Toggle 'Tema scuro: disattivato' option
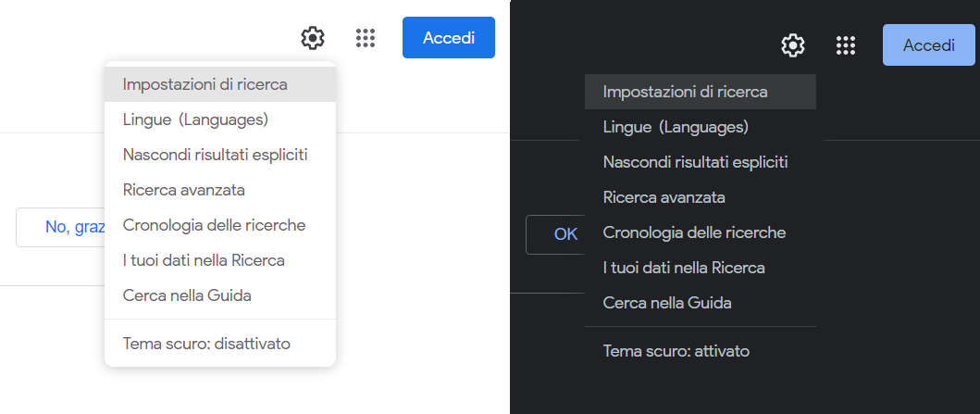980x414 pixels. point(220,344)
